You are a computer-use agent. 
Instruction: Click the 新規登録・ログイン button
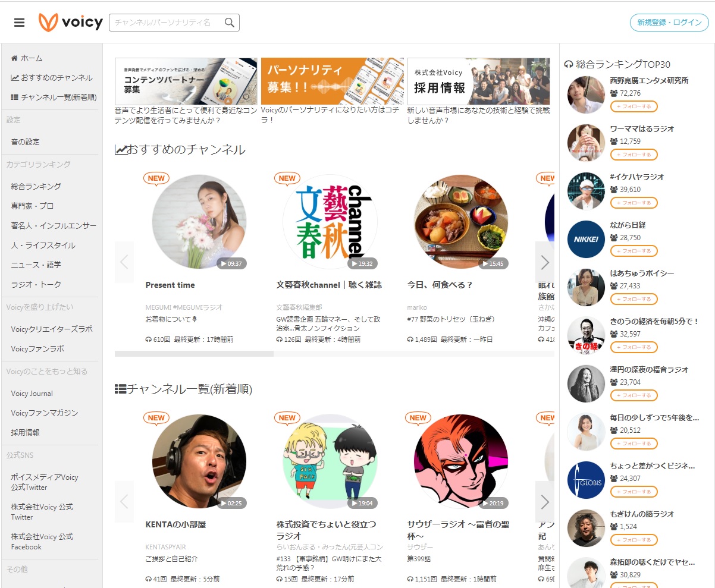coord(669,23)
